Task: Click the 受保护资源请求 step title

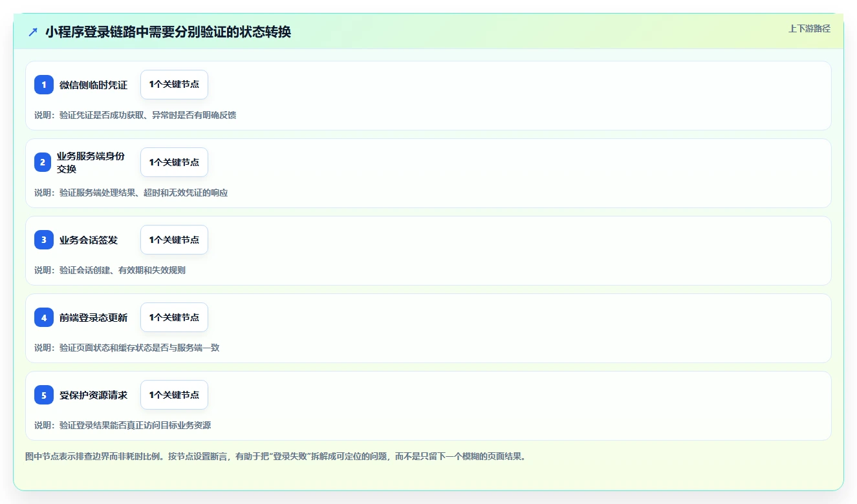Action: (94, 395)
